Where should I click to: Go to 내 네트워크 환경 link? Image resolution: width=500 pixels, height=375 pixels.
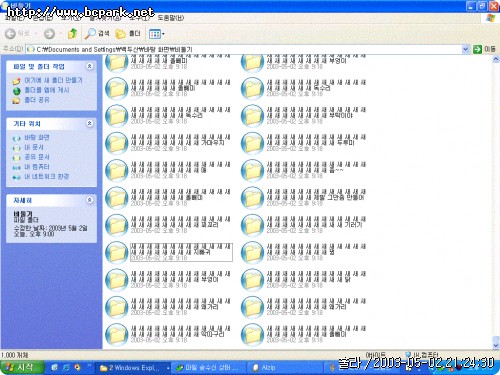46,176
